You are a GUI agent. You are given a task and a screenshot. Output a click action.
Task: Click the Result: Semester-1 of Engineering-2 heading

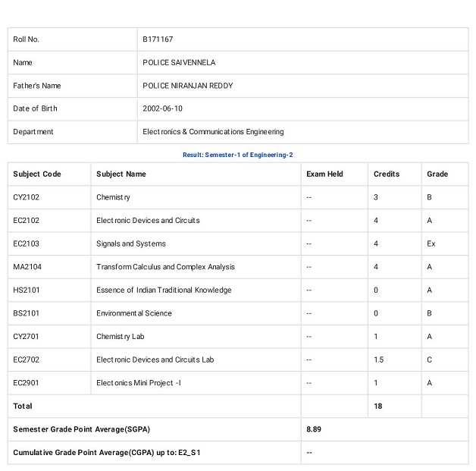tap(238, 155)
